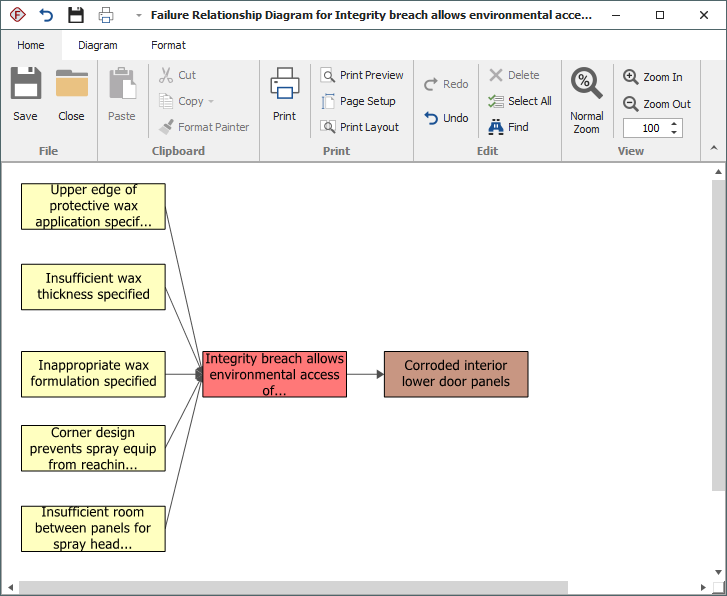The image size is (727, 596).
Task: Open Page Setup dialog
Action: pyautogui.click(x=358, y=101)
